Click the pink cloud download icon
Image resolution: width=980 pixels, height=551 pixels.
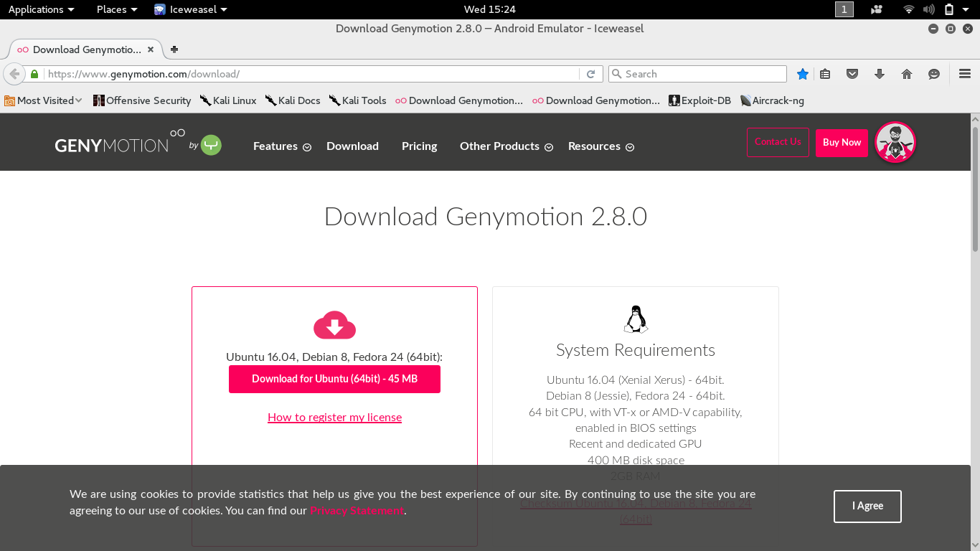[x=334, y=325]
